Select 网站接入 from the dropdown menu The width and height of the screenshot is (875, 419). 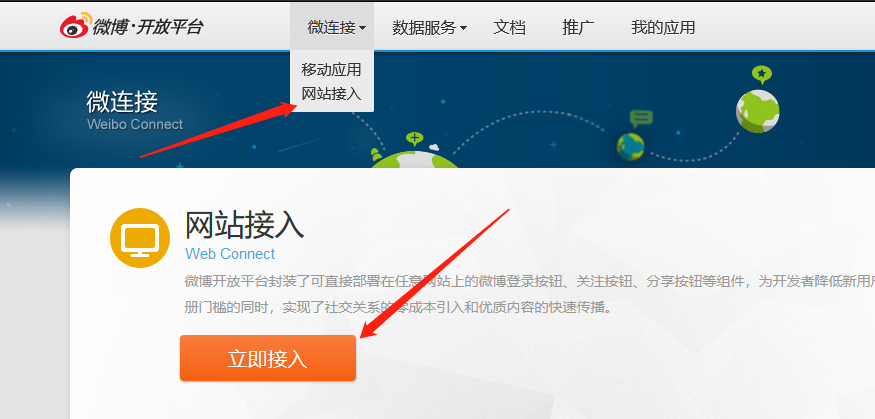pos(331,94)
